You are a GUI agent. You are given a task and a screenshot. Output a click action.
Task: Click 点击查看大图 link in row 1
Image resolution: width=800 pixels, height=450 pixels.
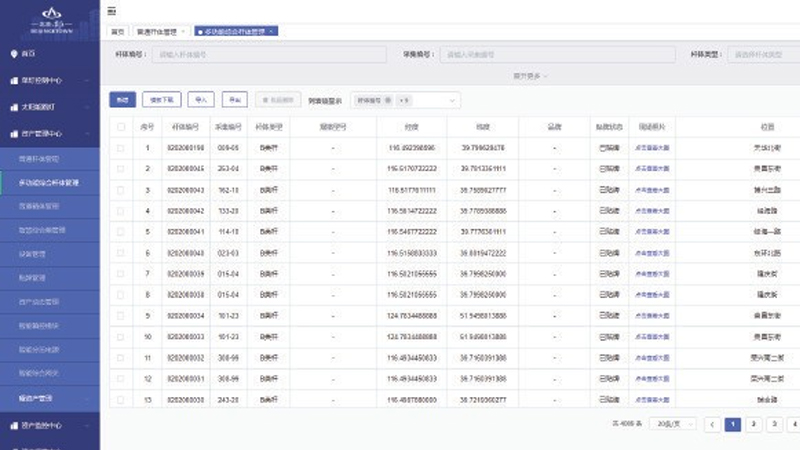[x=652, y=148]
